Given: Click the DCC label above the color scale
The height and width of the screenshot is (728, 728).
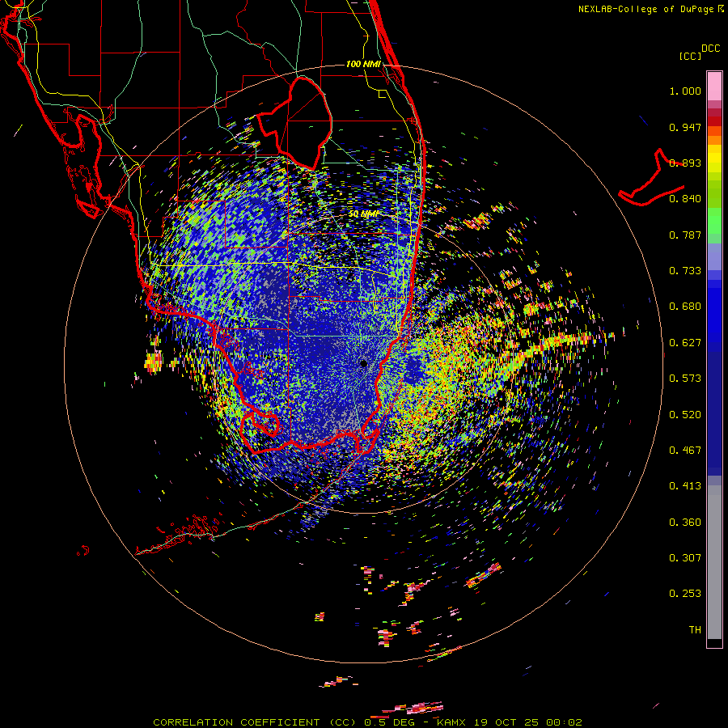Looking at the screenshot, I should (x=710, y=49).
